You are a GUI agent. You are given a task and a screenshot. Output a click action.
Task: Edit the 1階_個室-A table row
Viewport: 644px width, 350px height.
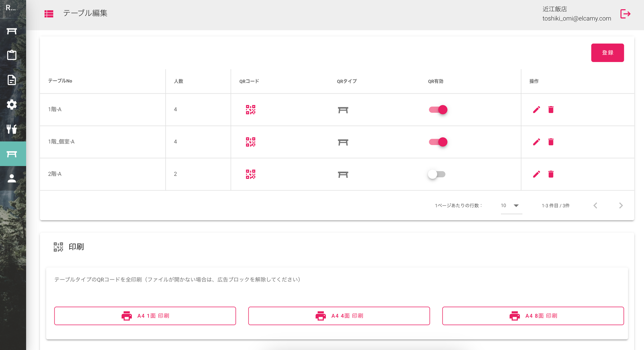click(536, 142)
